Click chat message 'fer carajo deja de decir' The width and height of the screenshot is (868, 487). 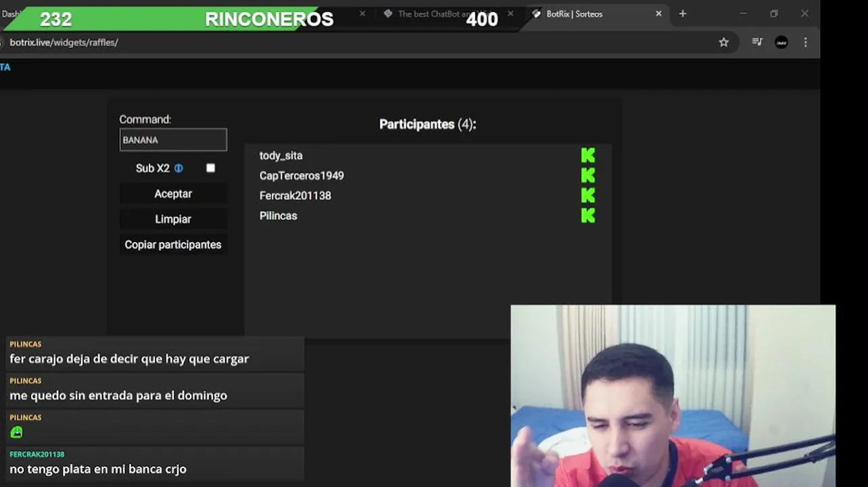point(129,359)
